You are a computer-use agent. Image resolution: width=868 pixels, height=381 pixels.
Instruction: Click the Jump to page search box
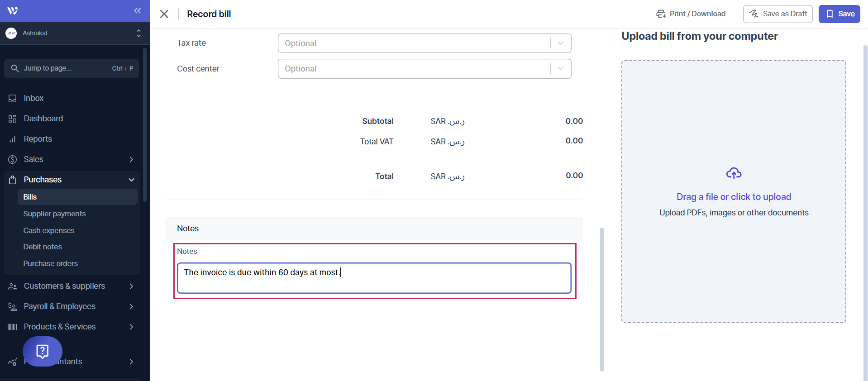click(x=72, y=68)
